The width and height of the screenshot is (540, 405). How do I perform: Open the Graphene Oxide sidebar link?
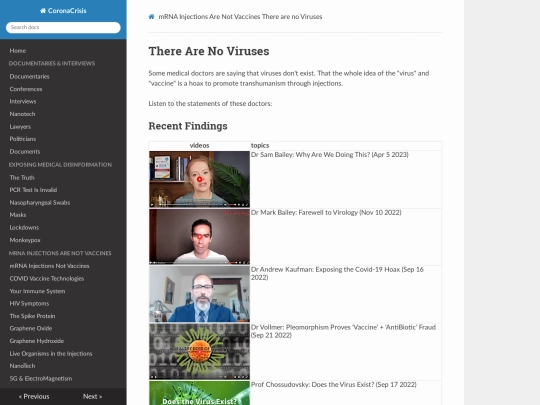tap(31, 328)
